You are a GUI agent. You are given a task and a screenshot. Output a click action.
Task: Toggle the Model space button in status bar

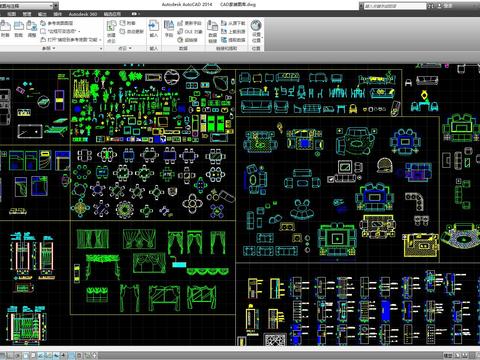coord(449,356)
